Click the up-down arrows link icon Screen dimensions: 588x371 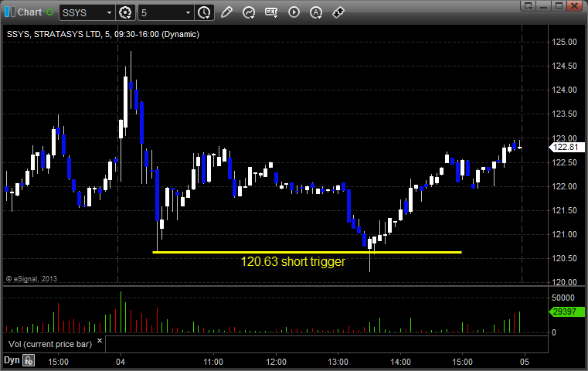pyautogui.click(x=338, y=12)
